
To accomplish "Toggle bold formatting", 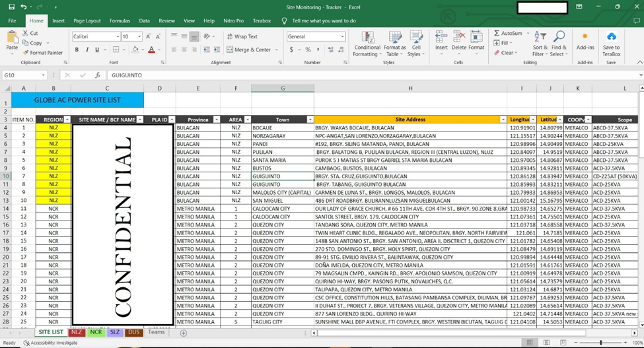I will pos(77,50).
